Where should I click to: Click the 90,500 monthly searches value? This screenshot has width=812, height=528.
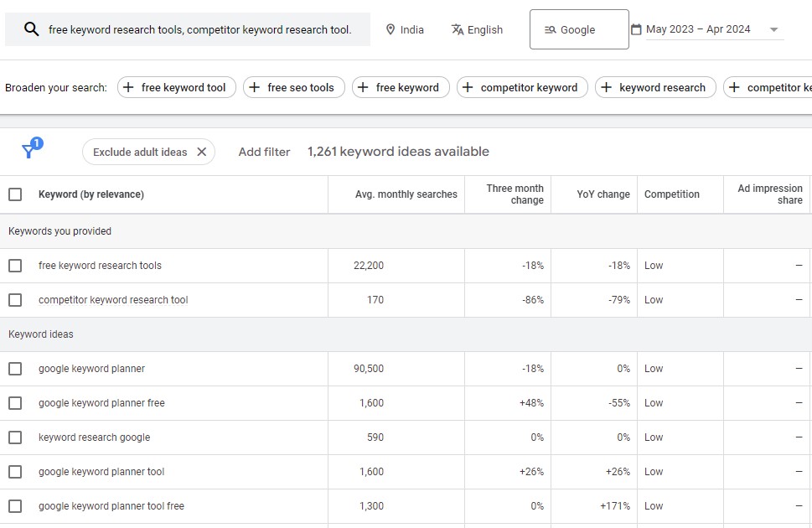coord(369,369)
